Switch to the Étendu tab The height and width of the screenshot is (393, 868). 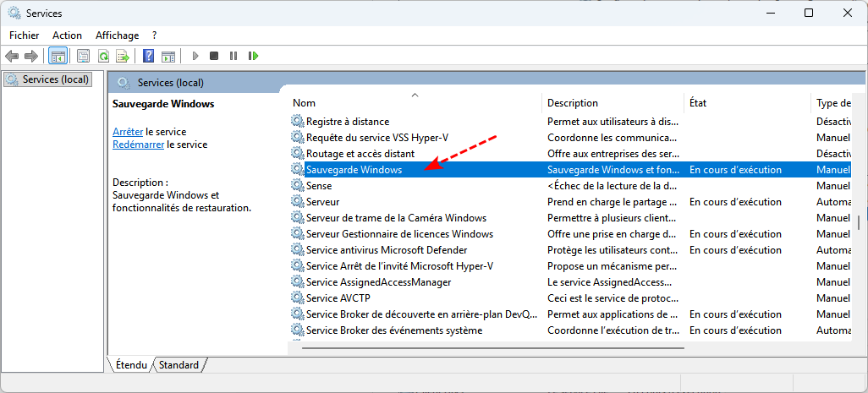(x=131, y=365)
